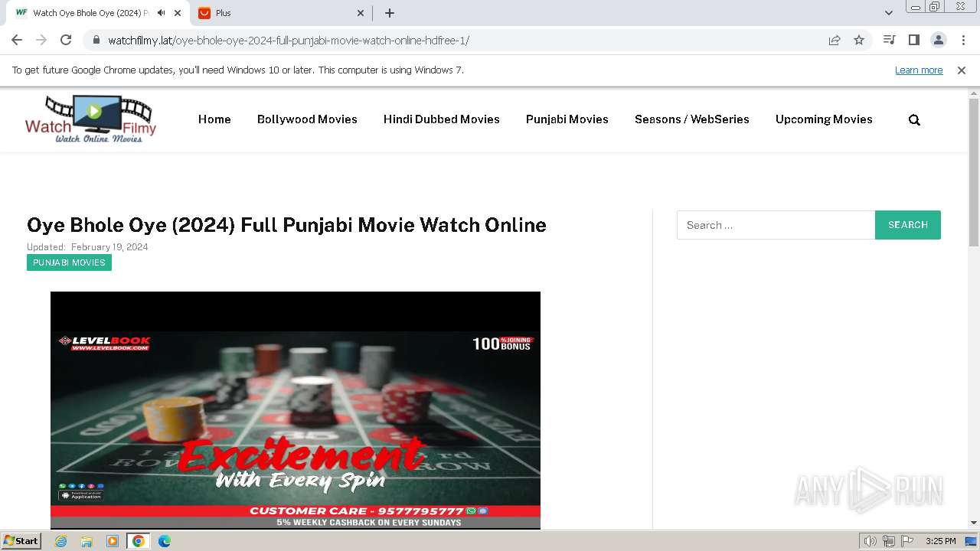
Task: Open Learn more link about Chrome updates
Action: [919, 70]
